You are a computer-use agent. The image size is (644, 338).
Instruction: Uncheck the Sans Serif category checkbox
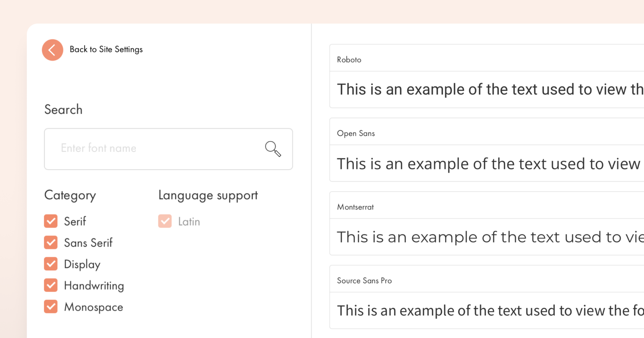51,243
